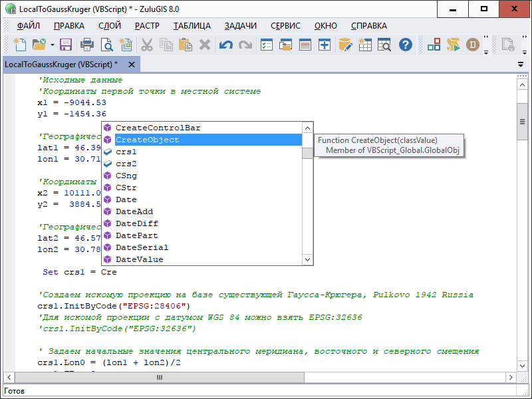Screen dimensions: 532x399
Task: Click the Undo arrow icon
Action: coord(226,45)
